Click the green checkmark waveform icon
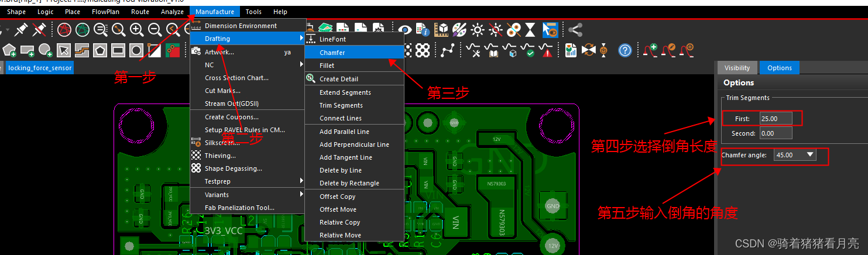Screen dimensions: 868x255 coord(529,50)
